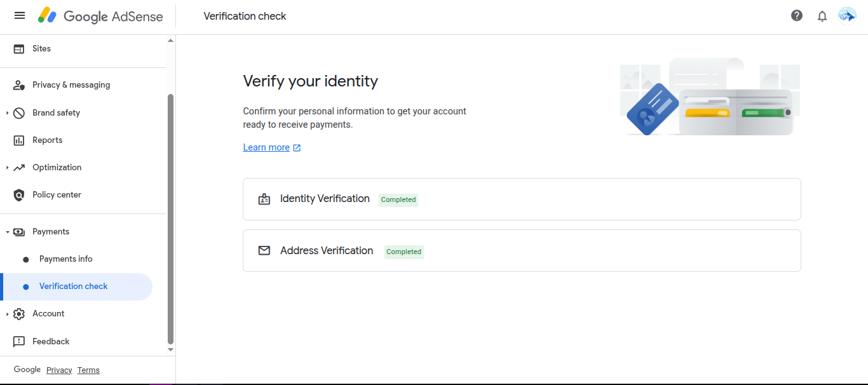Open the Terms footer link
This screenshot has width=868, height=385.
[88, 370]
